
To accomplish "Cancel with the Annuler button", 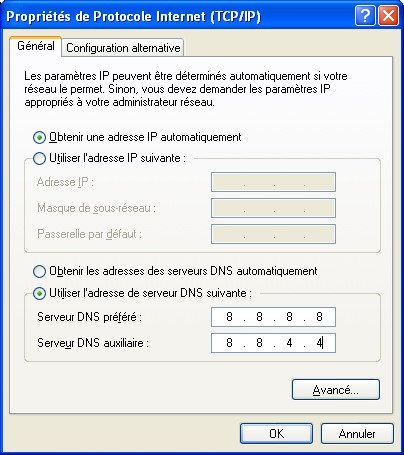I will coord(357,434).
